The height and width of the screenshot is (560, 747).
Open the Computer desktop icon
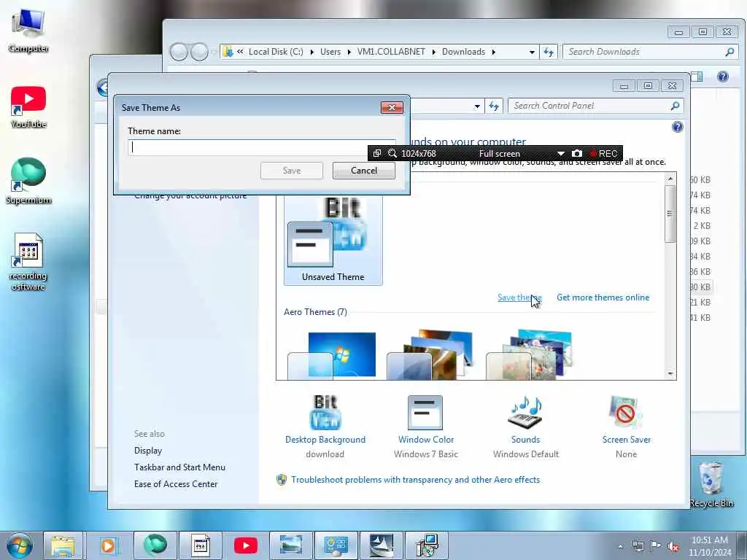tap(28, 31)
